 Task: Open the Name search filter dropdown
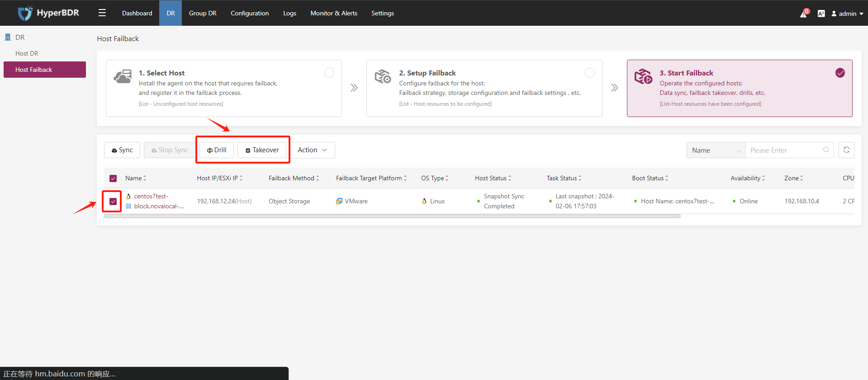[716, 150]
